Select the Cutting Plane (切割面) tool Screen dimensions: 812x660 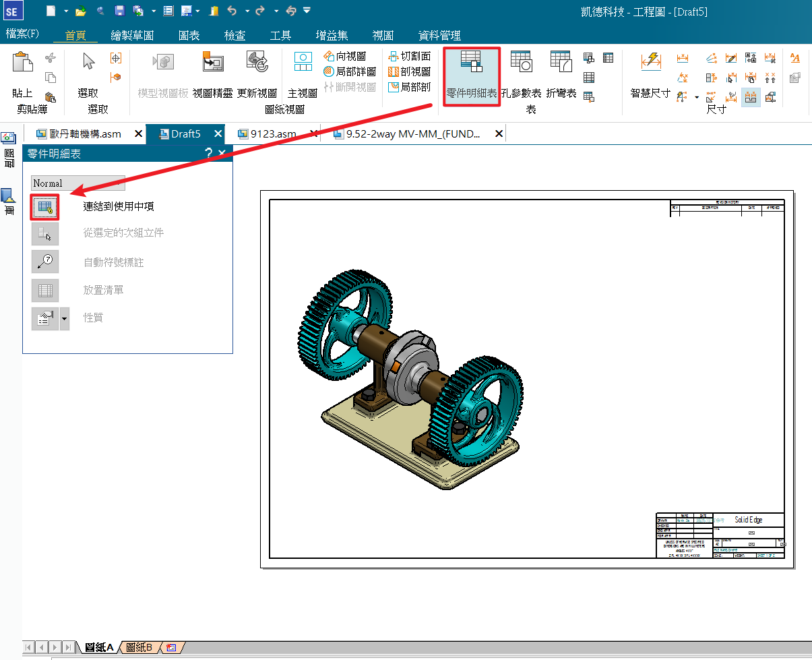[410, 56]
